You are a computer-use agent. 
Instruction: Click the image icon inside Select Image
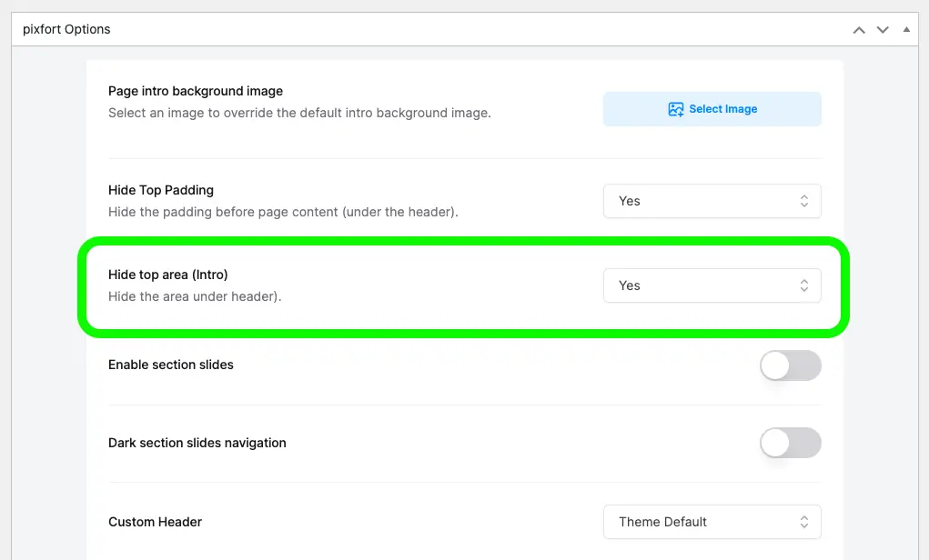[x=676, y=109]
